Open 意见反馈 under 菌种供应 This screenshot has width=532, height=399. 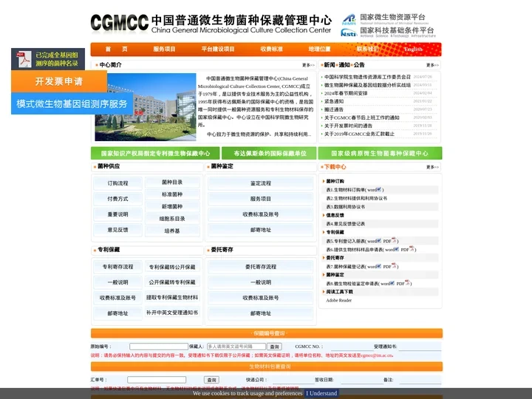click(x=117, y=230)
